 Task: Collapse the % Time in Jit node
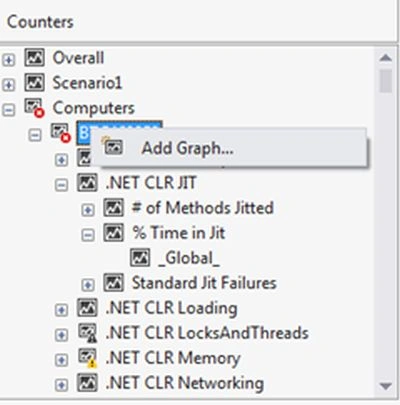[88, 235]
